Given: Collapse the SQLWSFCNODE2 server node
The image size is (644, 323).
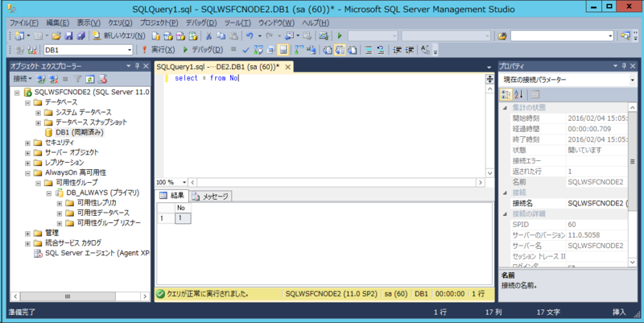Looking at the screenshot, I should coord(17,93).
